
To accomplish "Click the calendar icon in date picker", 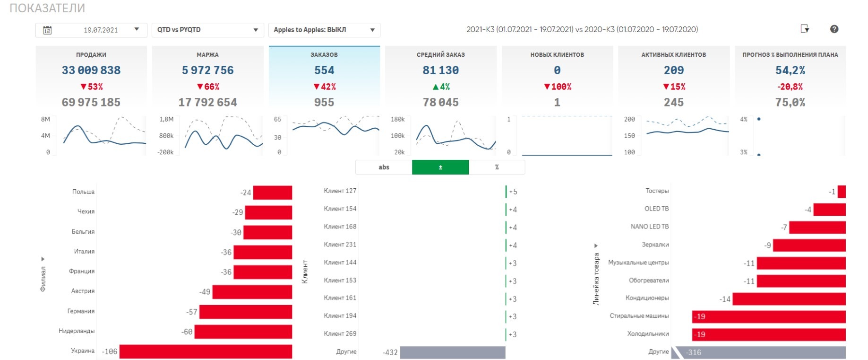I will pyautogui.click(x=47, y=30).
